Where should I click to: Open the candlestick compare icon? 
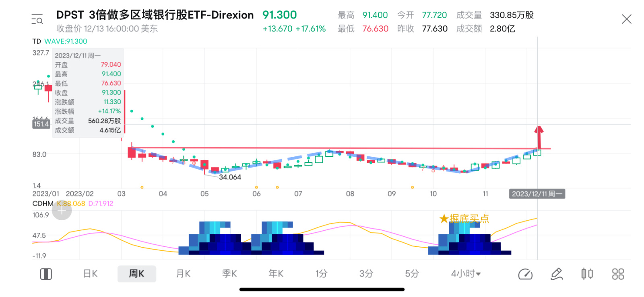coord(587,274)
